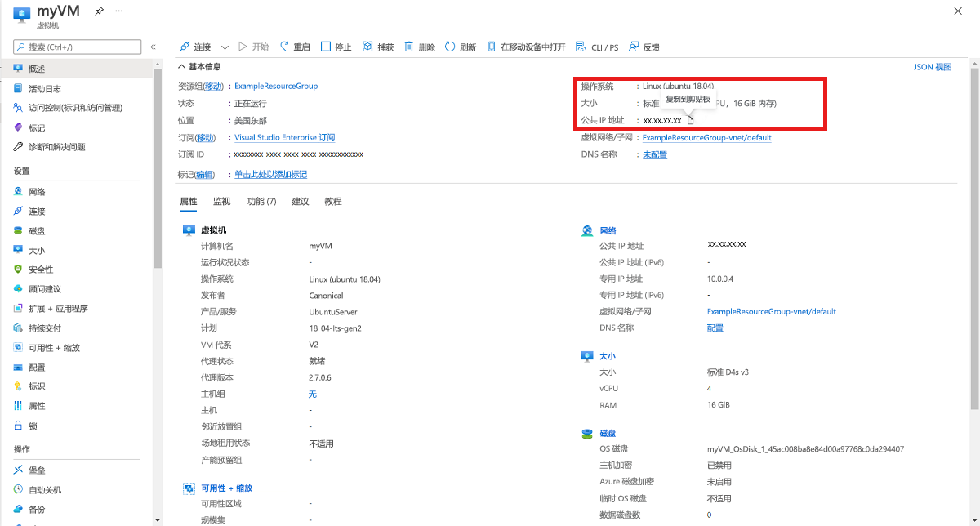Click the main pane's vertical scrollbar

975,237
